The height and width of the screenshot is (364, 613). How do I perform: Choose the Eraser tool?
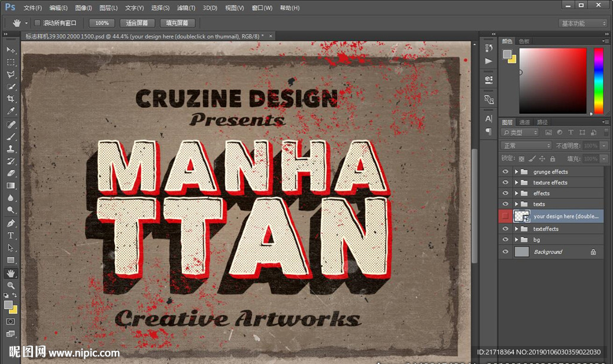[11, 174]
